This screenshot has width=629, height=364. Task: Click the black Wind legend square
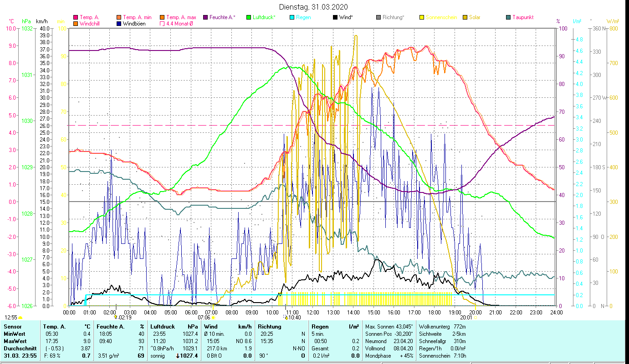tap(335, 18)
